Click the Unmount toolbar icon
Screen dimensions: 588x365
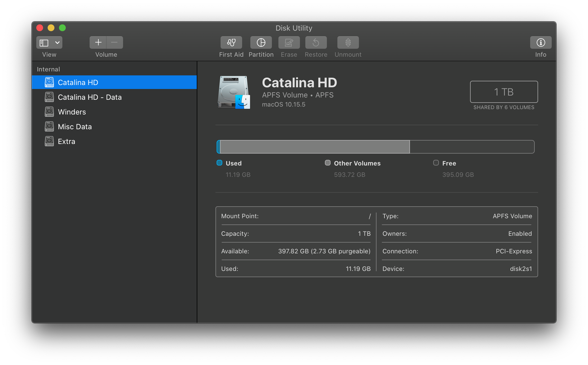point(348,43)
